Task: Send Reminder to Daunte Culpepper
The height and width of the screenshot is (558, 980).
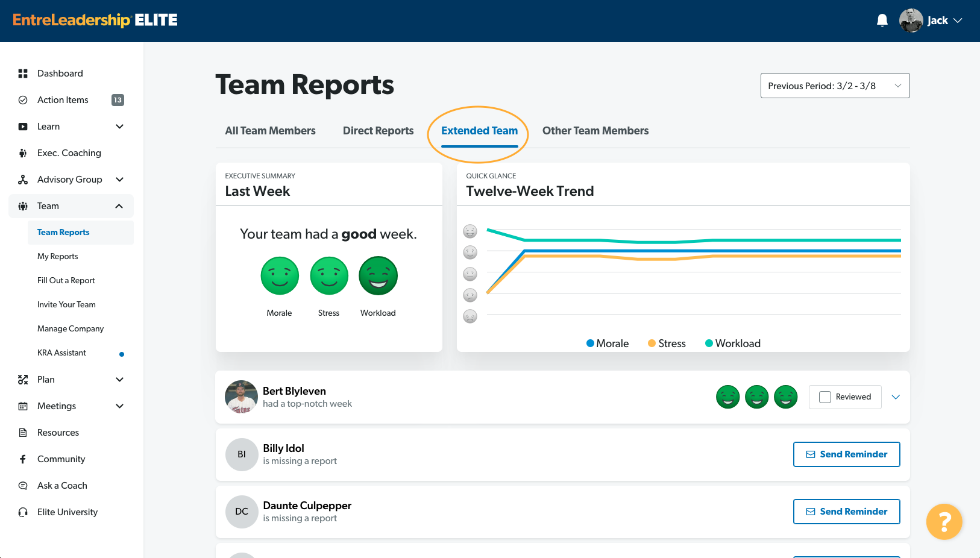Action: [x=847, y=512]
